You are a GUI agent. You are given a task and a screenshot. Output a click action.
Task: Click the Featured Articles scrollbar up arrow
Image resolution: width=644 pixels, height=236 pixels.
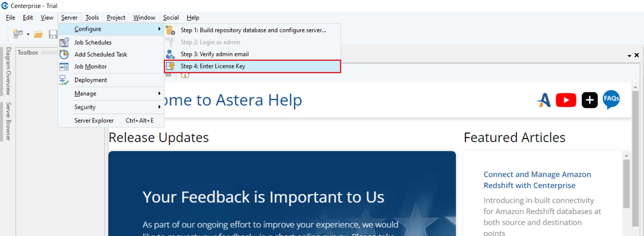(x=626, y=156)
